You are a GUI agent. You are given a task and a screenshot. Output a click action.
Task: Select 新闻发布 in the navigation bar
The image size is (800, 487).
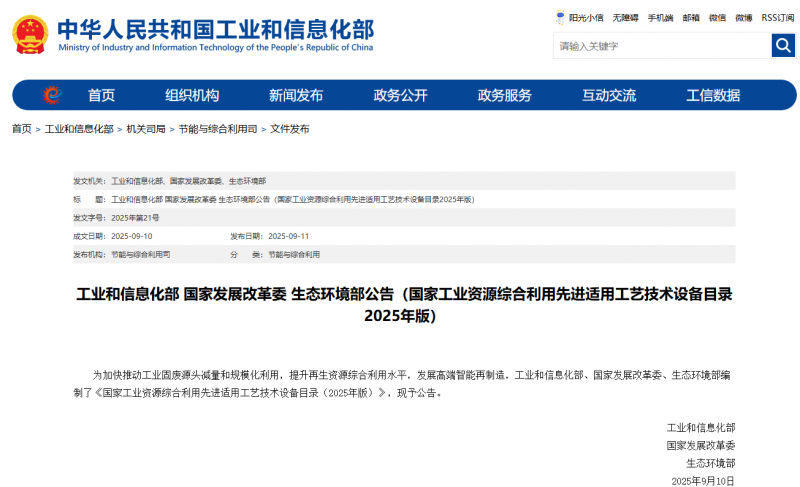296,96
